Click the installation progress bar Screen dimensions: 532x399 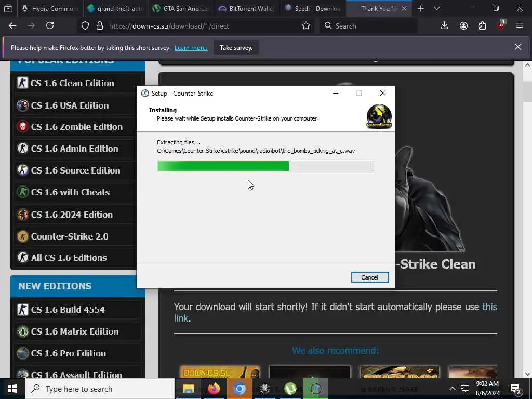[x=265, y=166]
